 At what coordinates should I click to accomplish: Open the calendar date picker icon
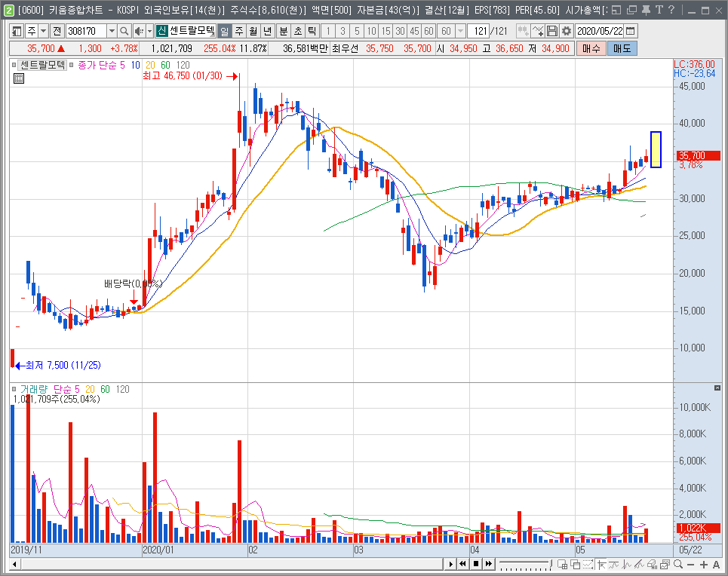[631, 31]
